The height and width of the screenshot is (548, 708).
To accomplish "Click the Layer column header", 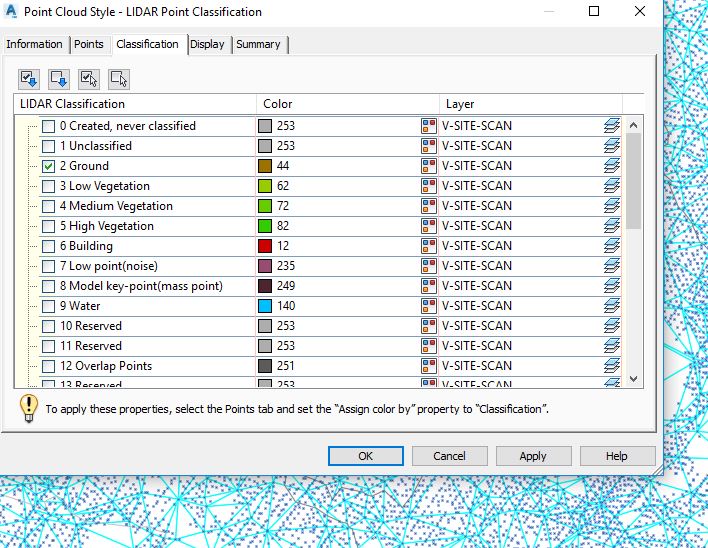I will 531,104.
